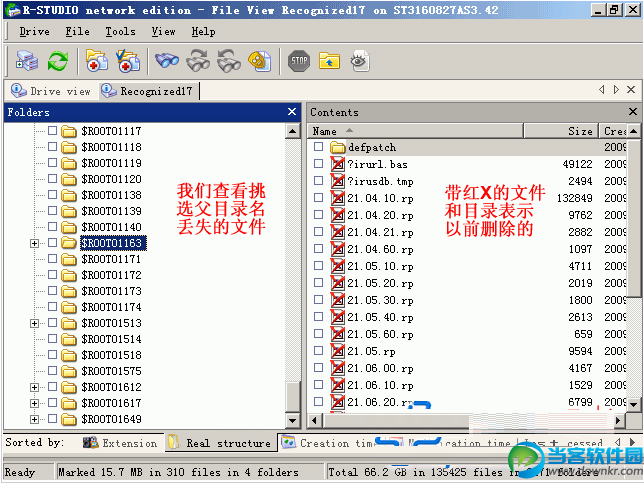
Task: Tick the checkbox next to defpatch
Action: pos(318,147)
